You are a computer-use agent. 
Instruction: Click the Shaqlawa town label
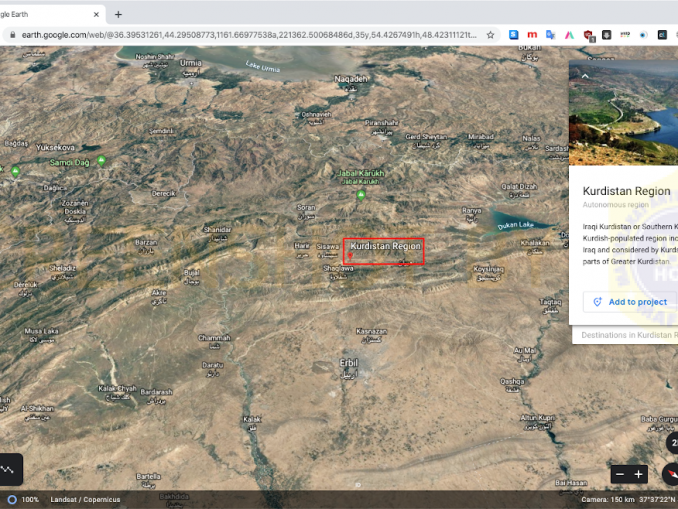(339, 268)
